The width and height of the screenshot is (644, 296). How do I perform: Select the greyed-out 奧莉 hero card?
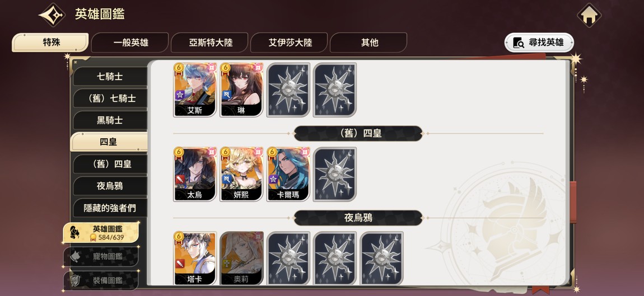(241, 258)
